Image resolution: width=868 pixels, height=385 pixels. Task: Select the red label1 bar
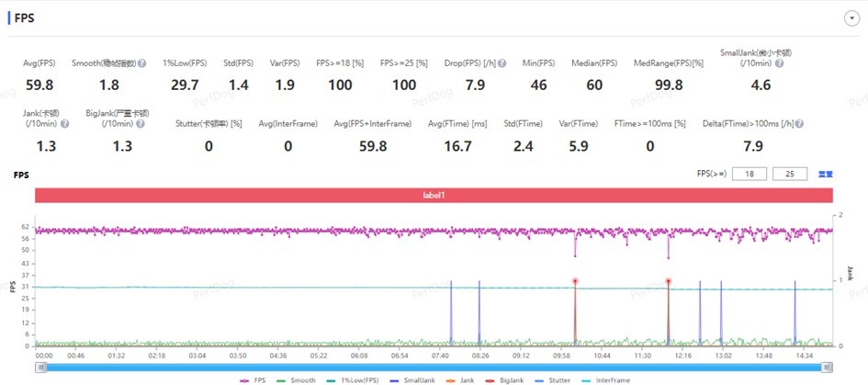point(434,196)
